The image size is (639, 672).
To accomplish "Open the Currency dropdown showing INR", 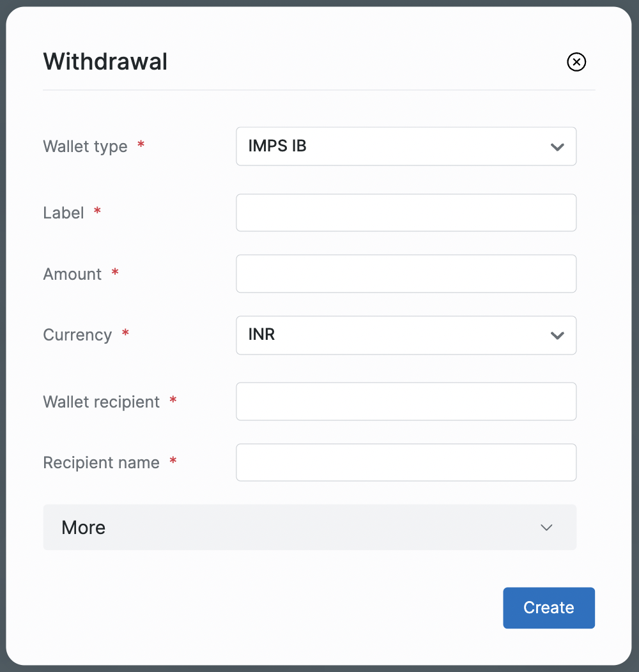I will point(405,335).
